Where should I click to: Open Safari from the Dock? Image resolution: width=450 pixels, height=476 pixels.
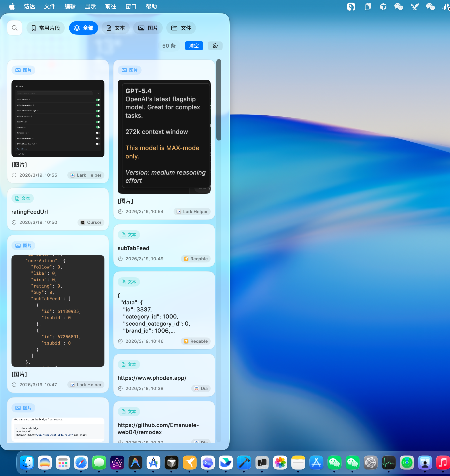[x=81, y=463]
